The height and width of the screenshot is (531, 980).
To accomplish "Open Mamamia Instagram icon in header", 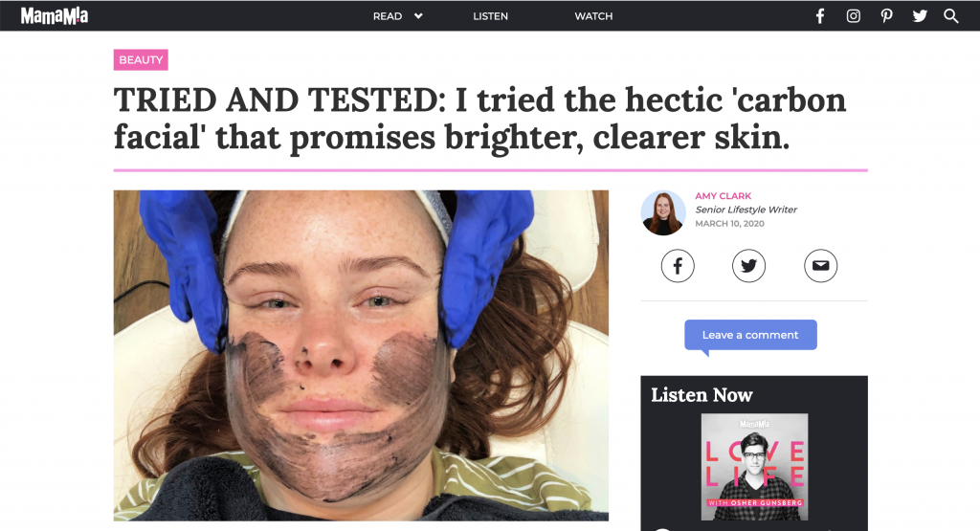I will click(x=853, y=16).
